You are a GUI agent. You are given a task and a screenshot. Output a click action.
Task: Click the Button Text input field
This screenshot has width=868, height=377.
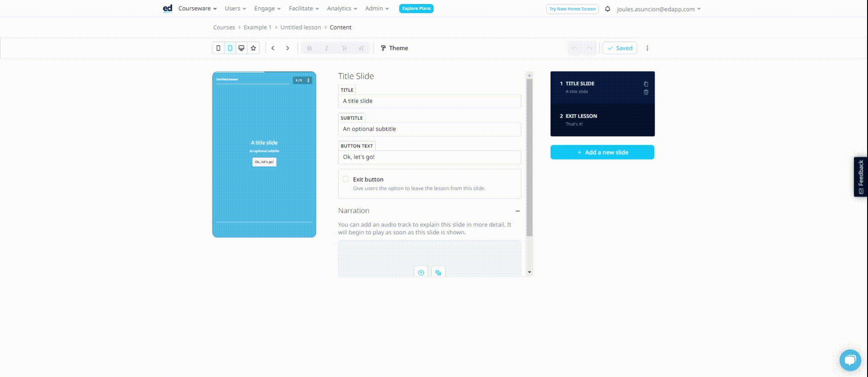429,157
